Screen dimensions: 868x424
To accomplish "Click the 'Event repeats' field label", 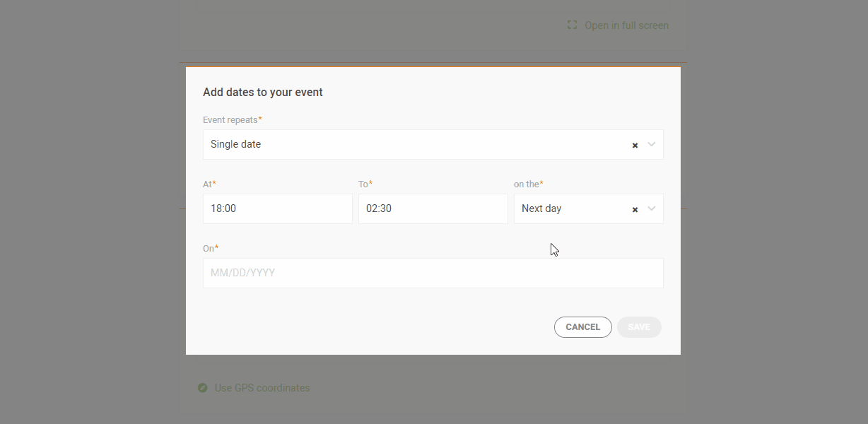I will pos(233,120).
